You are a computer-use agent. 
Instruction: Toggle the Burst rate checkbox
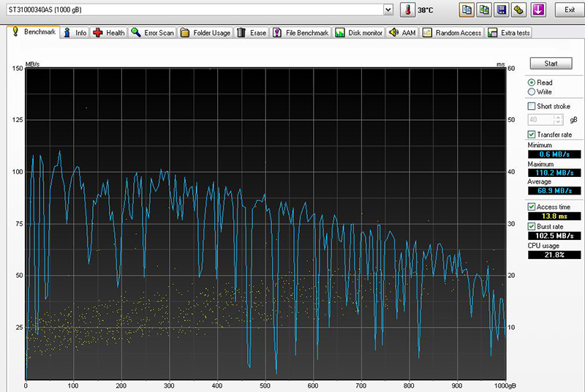click(x=532, y=227)
